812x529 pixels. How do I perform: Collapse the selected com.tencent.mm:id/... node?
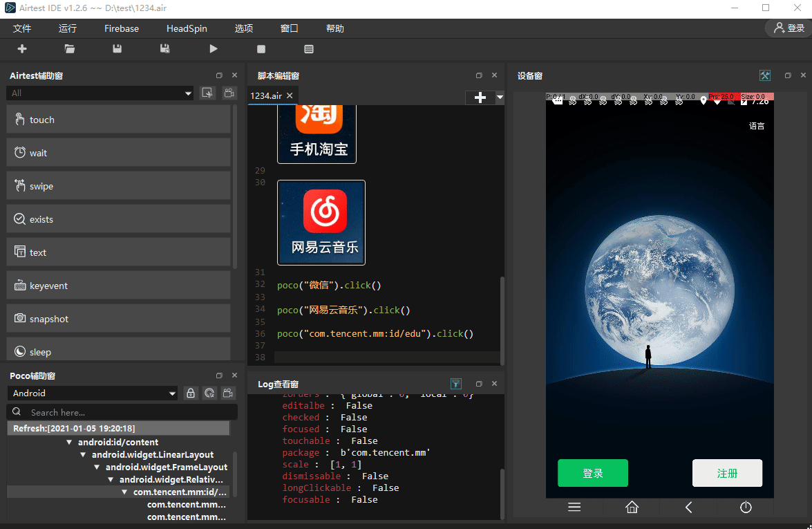tap(124, 492)
